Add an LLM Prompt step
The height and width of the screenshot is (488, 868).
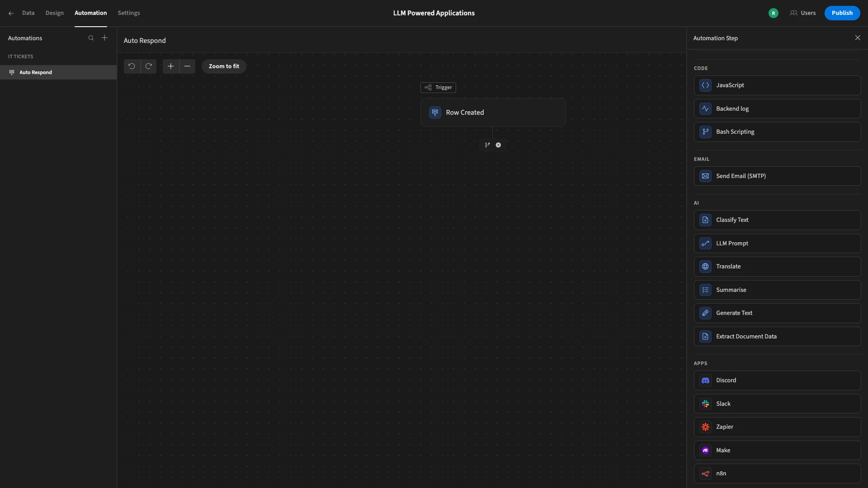click(777, 244)
